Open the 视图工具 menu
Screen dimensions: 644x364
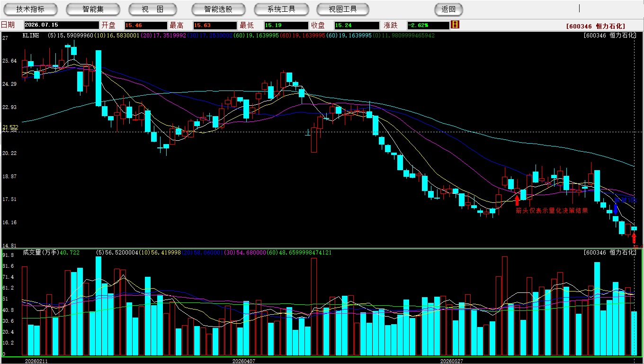click(343, 9)
